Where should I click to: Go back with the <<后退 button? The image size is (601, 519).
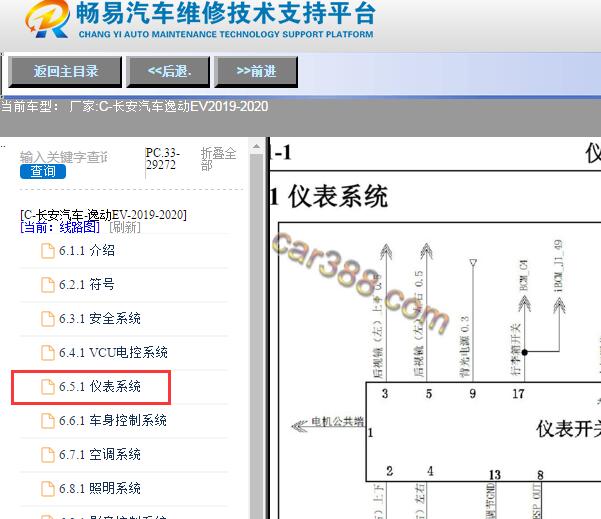[168, 71]
